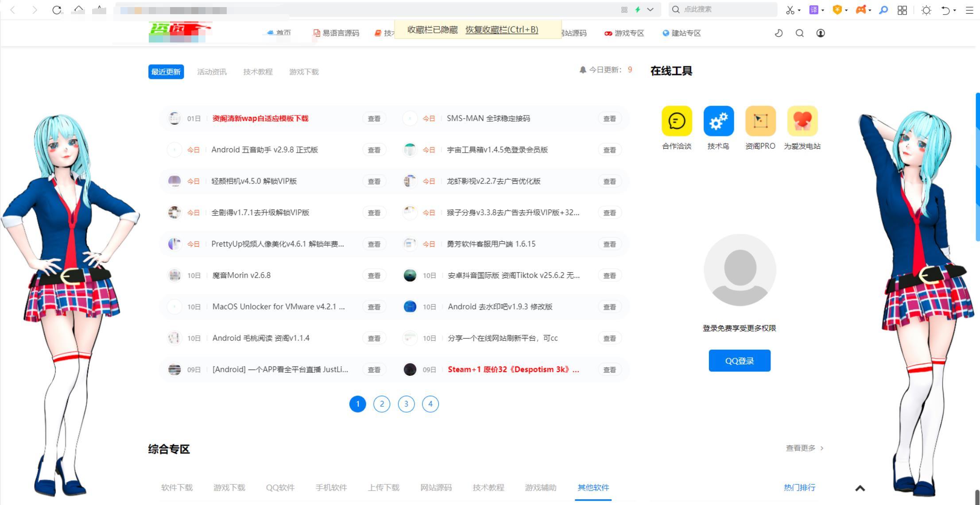Click the blue vertical page scrollbar
The image size is (980, 505).
pyautogui.click(x=977, y=167)
